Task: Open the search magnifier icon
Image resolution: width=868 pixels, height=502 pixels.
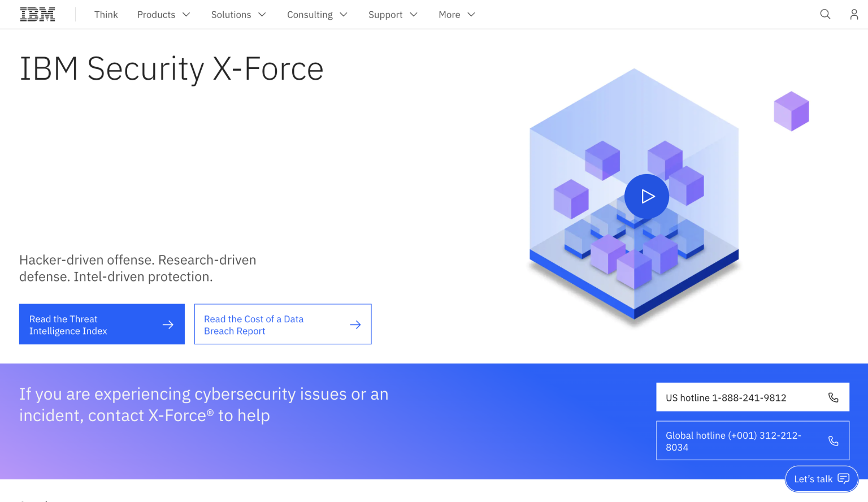Action: pyautogui.click(x=825, y=15)
